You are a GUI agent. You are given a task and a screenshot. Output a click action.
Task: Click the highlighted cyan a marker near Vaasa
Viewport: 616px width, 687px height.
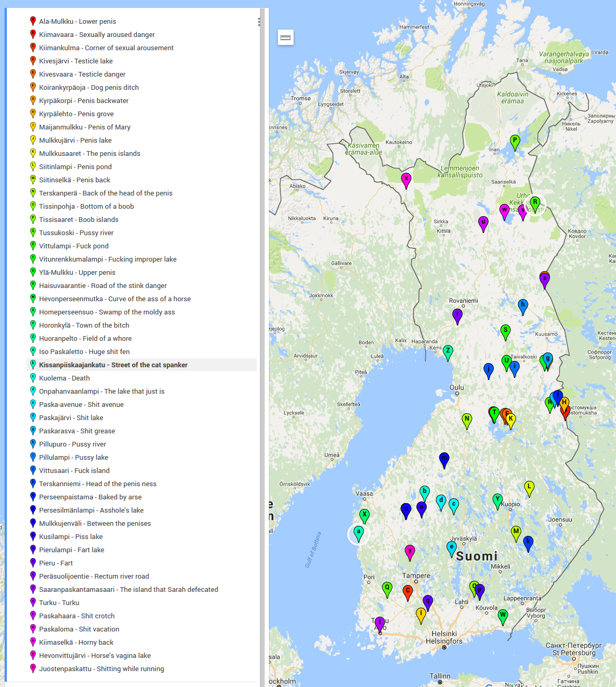point(359,534)
